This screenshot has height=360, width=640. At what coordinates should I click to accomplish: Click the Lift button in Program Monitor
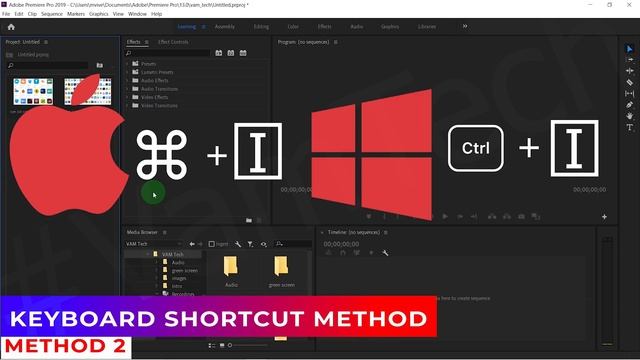tap(492, 216)
